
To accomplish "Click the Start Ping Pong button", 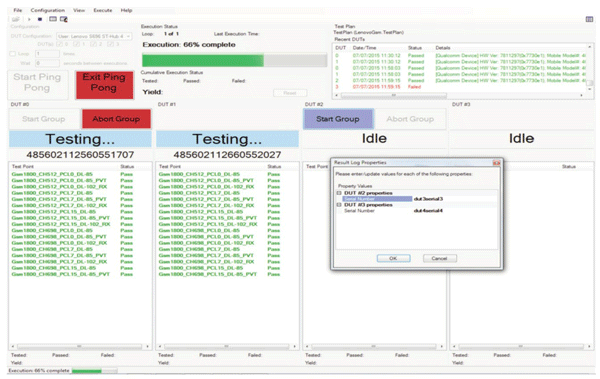I will click(38, 84).
